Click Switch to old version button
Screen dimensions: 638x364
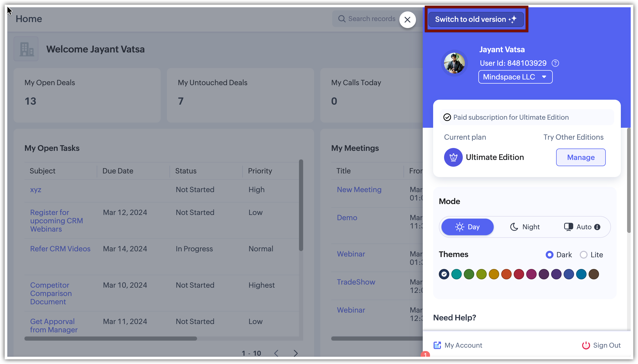tap(476, 19)
